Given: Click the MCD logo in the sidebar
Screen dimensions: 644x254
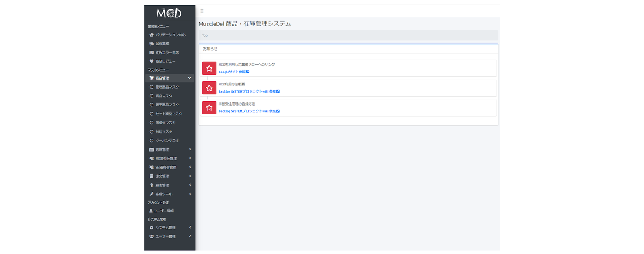Looking at the screenshot, I should (169, 13).
